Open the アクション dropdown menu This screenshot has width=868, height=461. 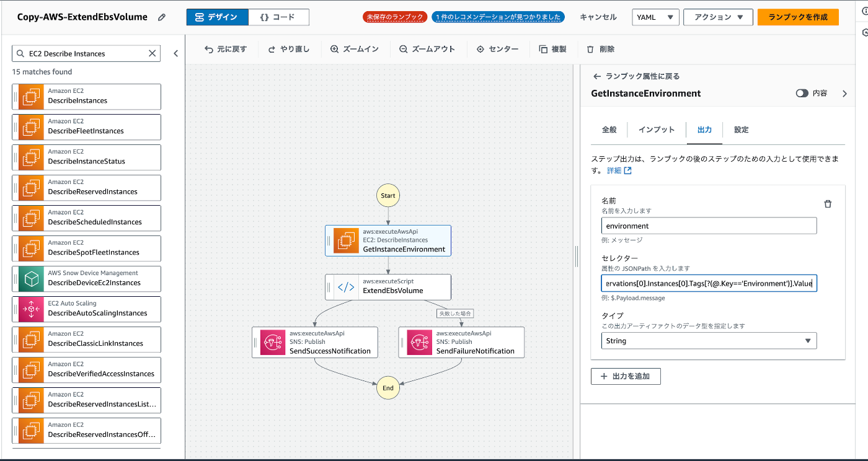(718, 17)
